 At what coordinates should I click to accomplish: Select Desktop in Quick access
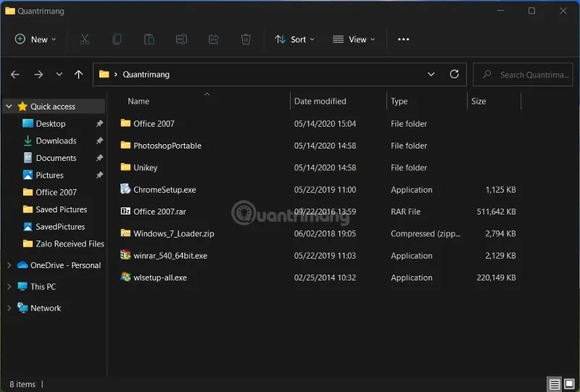(x=51, y=123)
